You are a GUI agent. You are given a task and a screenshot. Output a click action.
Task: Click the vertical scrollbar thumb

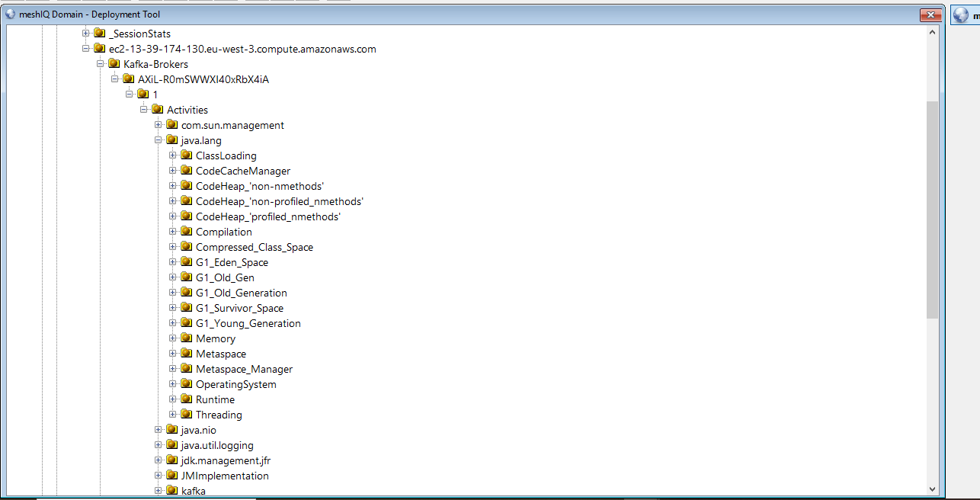933,210
